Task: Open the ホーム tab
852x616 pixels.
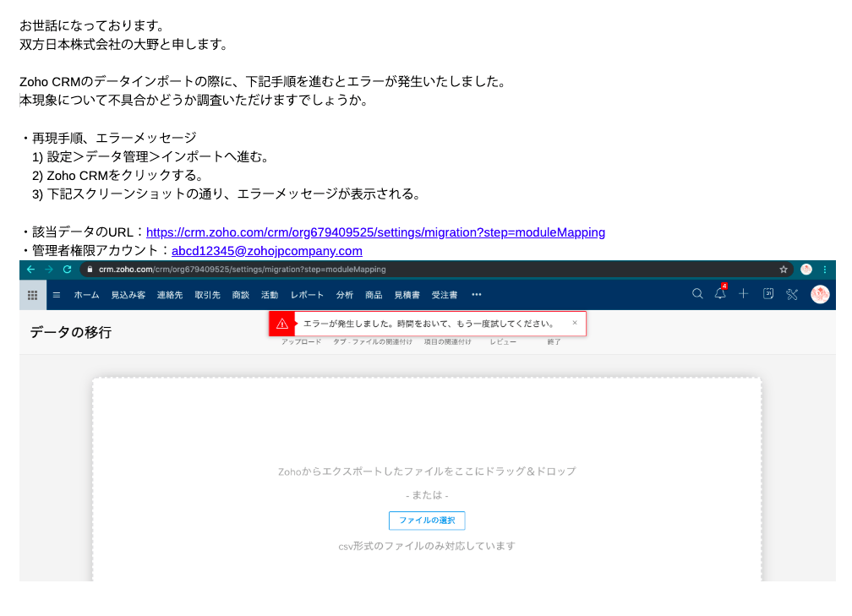Action: pyautogui.click(x=86, y=295)
